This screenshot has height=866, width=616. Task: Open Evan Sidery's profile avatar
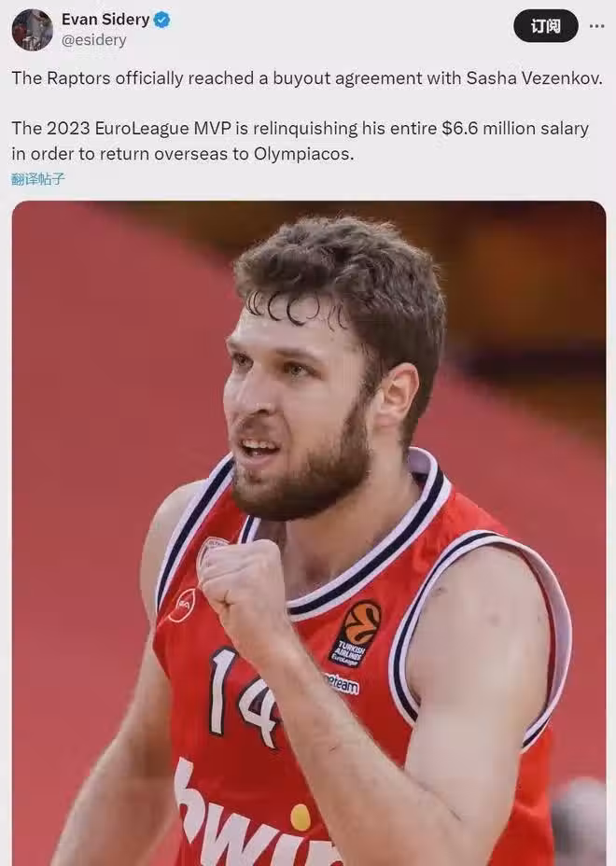tap(32, 30)
